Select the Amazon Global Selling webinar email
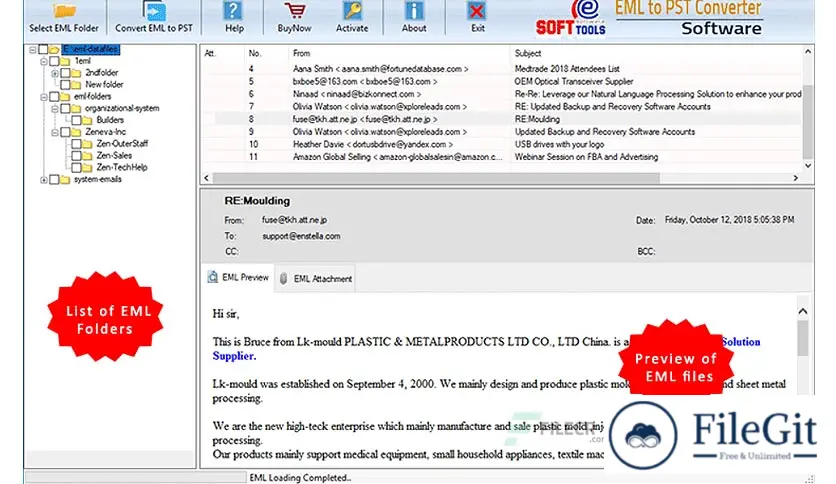 (501, 157)
